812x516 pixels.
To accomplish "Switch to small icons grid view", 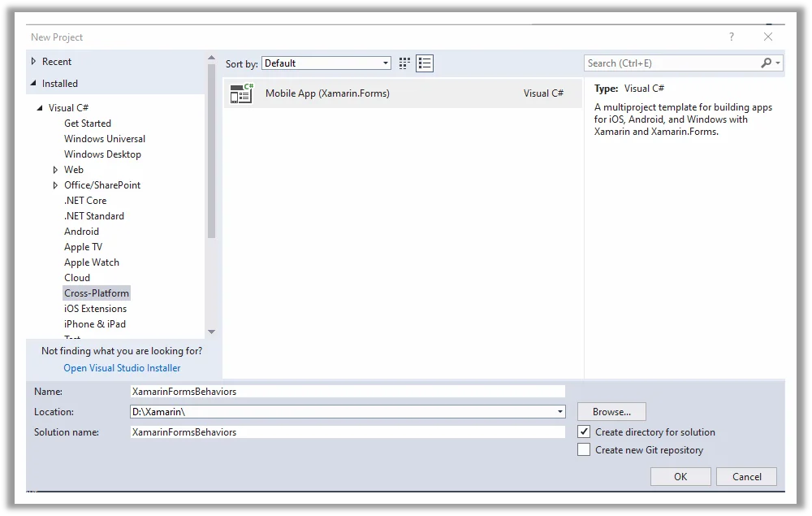I will point(404,63).
